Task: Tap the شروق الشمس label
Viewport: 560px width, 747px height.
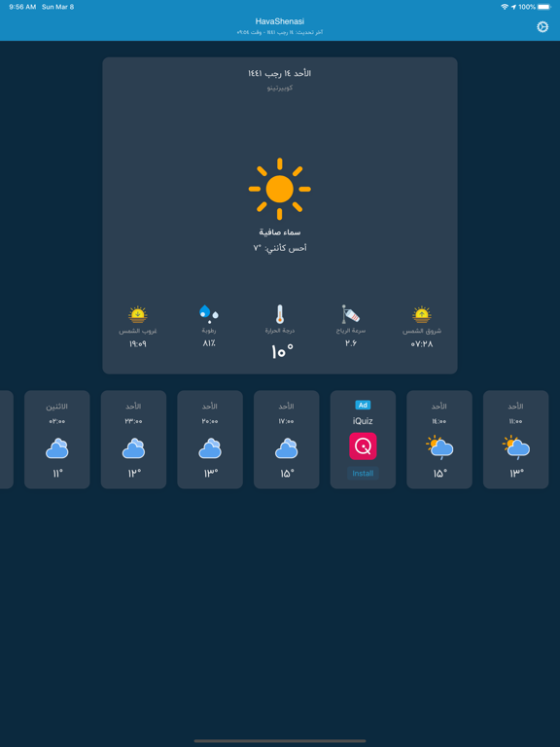Action: [x=422, y=331]
